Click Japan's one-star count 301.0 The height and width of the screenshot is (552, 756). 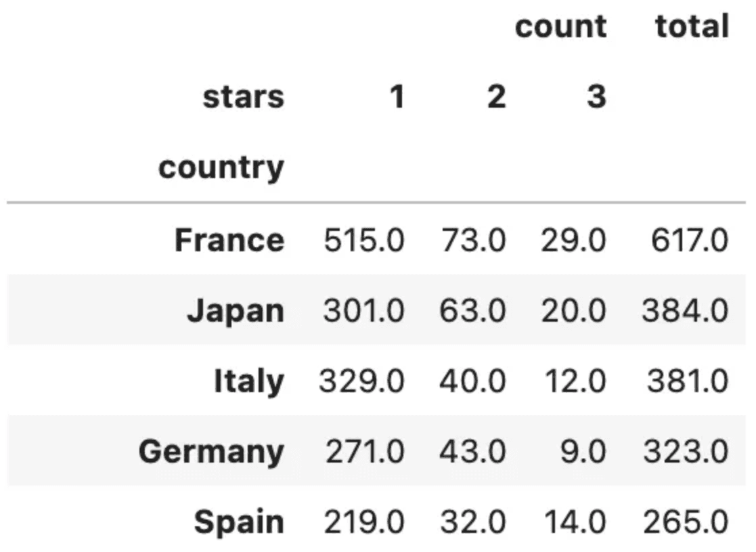tap(363, 311)
